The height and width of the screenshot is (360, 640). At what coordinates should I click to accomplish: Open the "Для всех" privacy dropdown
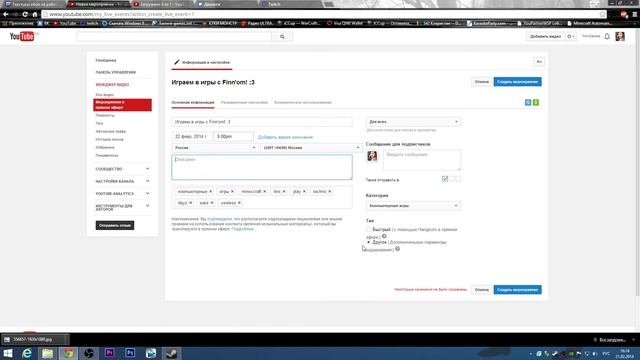tap(413, 122)
